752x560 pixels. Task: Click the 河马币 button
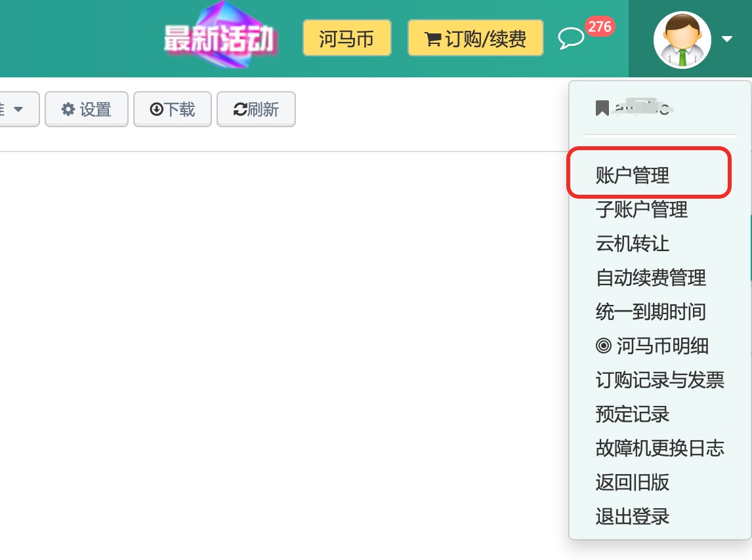pyautogui.click(x=346, y=37)
